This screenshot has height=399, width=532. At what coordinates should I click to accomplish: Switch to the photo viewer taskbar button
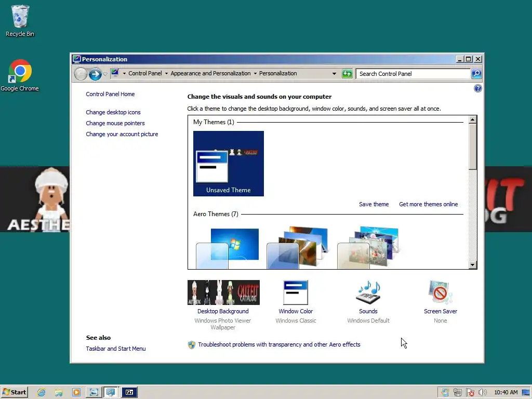(94, 393)
